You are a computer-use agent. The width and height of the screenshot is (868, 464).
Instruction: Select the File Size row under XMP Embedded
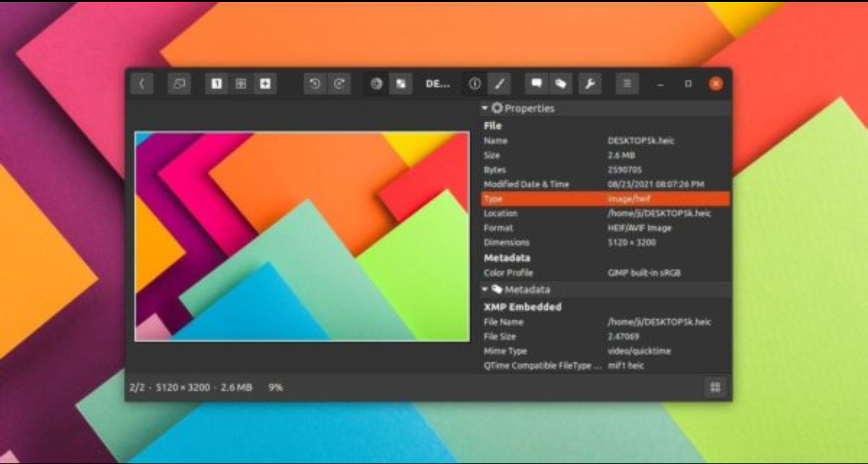[606, 336]
